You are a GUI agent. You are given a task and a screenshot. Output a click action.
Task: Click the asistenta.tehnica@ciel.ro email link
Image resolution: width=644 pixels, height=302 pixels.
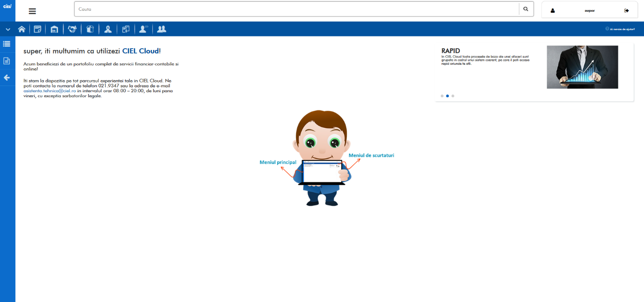pos(50,91)
